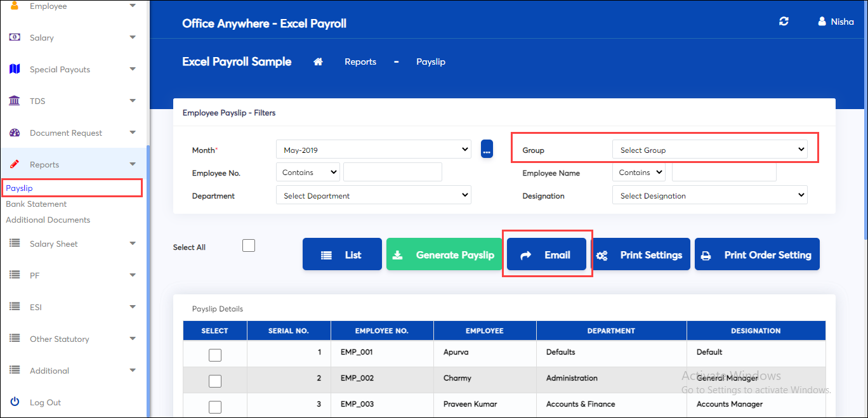
Task: Expand the PF sidebar menu arrow
Action: click(x=133, y=275)
